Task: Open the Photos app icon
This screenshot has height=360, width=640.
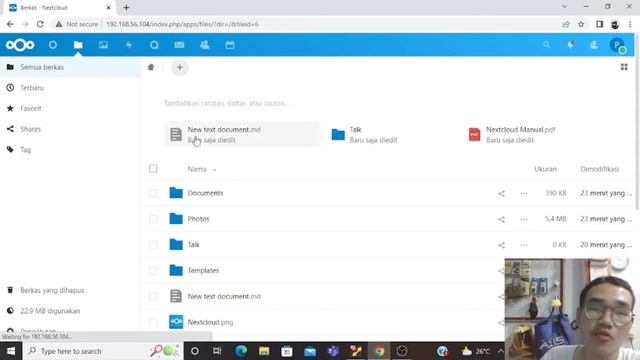Action: pyautogui.click(x=103, y=45)
